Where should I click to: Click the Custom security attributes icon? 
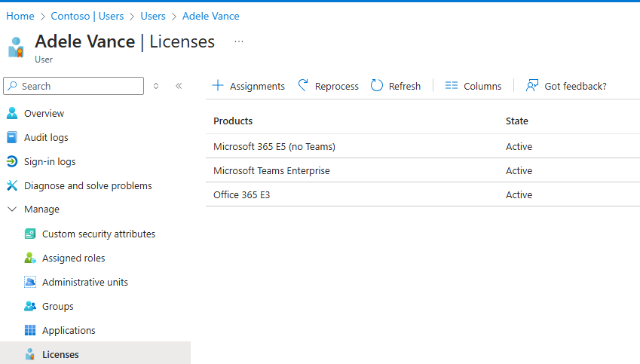coord(30,234)
